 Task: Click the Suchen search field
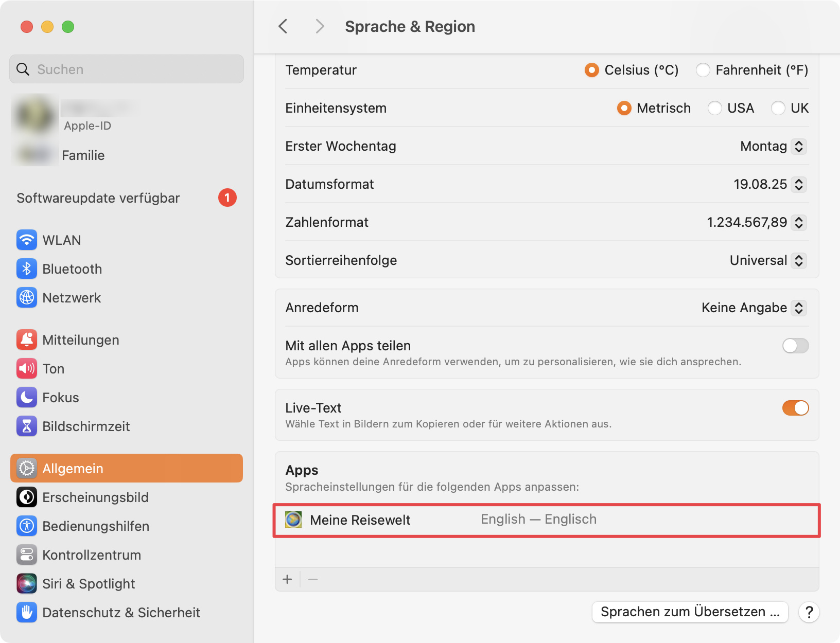[x=127, y=69]
